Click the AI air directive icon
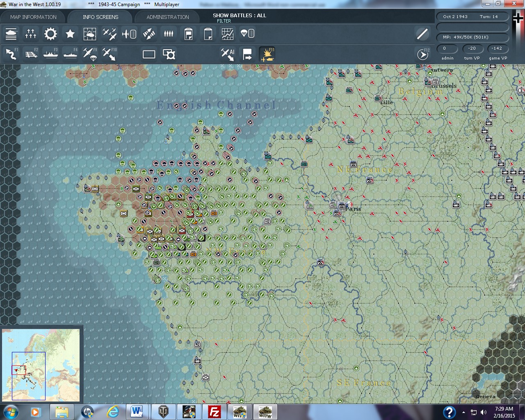This screenshot has width=525, height=420. [228, 54]
